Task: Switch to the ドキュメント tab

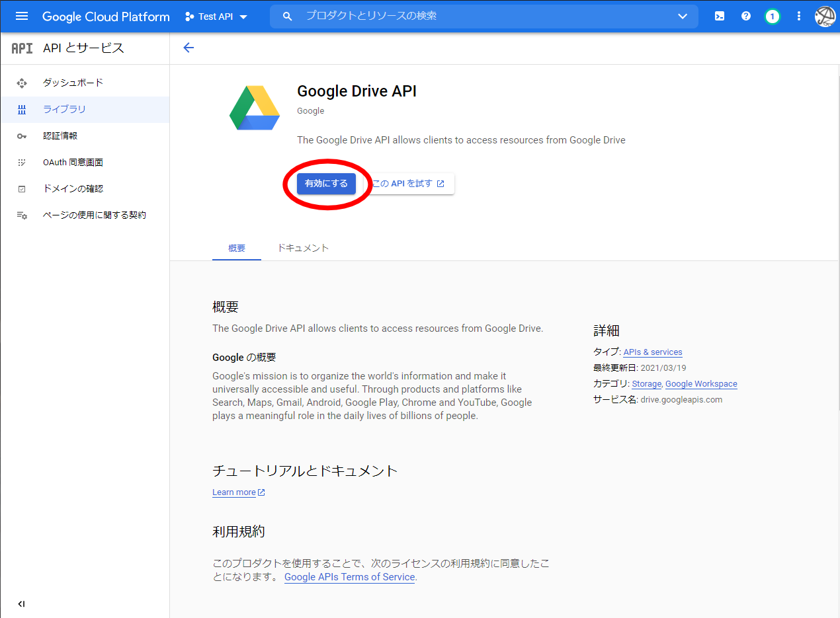Action: pos(303,248)
